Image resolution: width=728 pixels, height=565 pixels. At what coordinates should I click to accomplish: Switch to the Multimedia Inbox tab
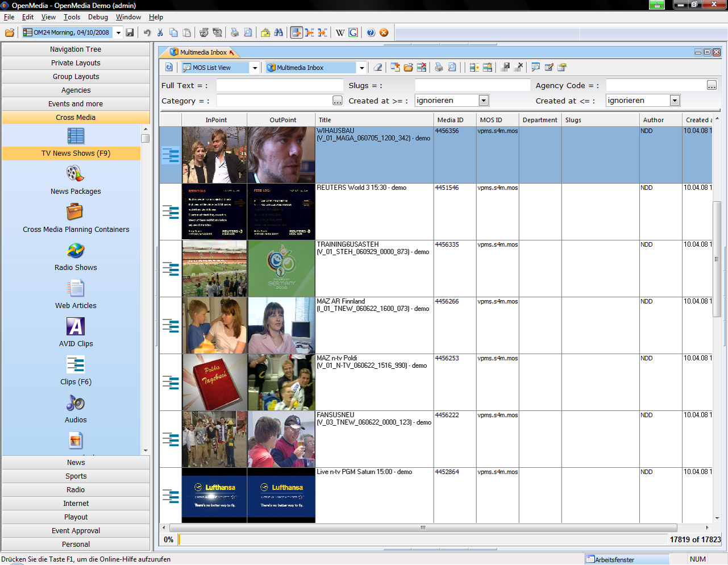pyautogui.click(x=203, y=52)
